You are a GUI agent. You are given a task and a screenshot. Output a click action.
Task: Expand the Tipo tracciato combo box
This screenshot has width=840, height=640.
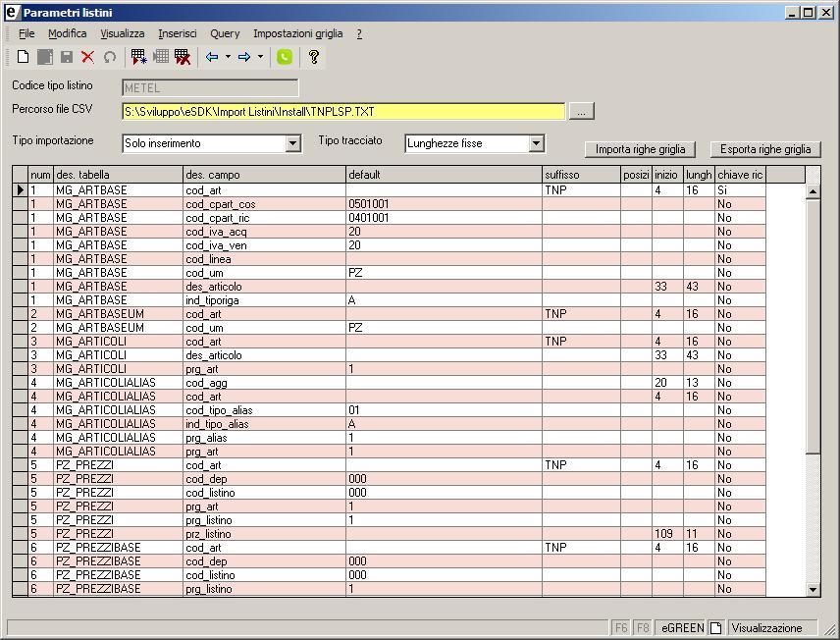[536, 143]
